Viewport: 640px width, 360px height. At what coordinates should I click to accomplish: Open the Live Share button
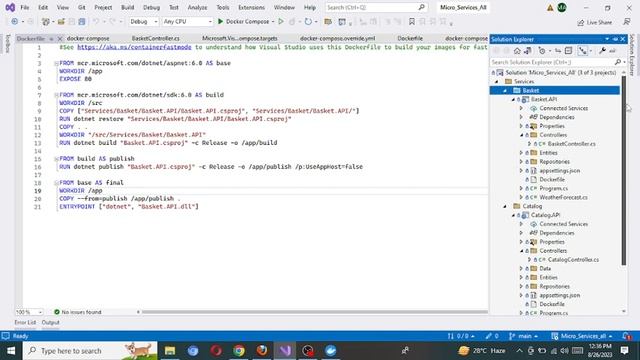point(595,22)
